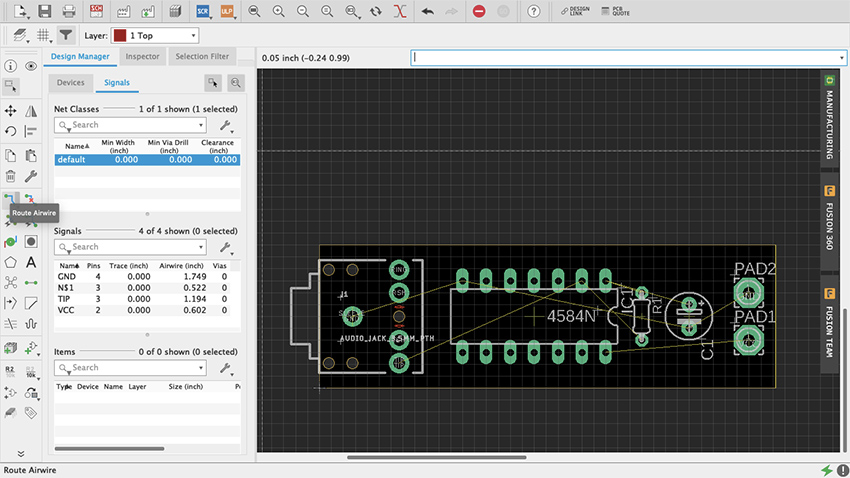Viewport: 850px width, 478px height.
Task: Select the Paste tool icon
Action: tap(31, 155)
